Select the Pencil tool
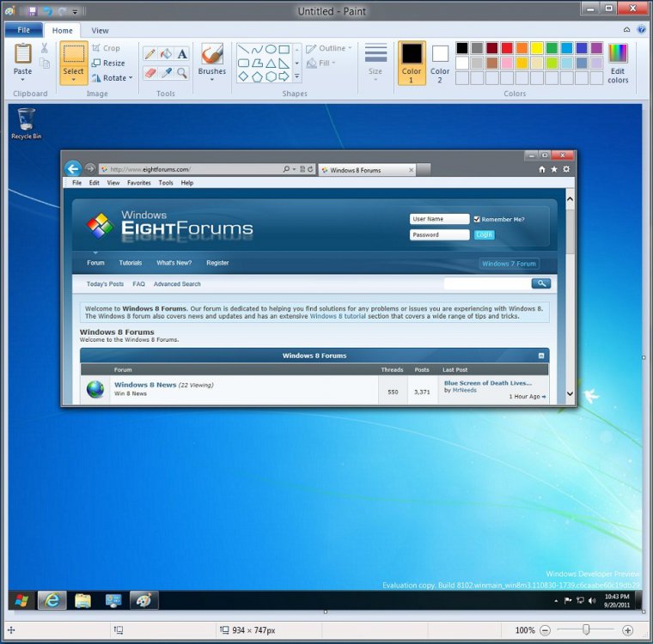The image size is (653, 644). pos(150,54)
